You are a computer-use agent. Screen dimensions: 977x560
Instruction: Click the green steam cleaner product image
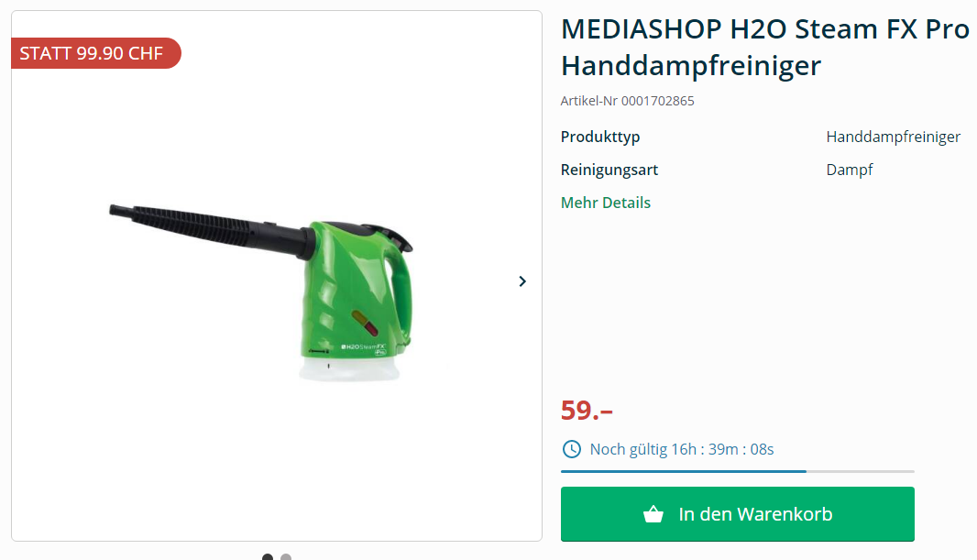point(260,291)
